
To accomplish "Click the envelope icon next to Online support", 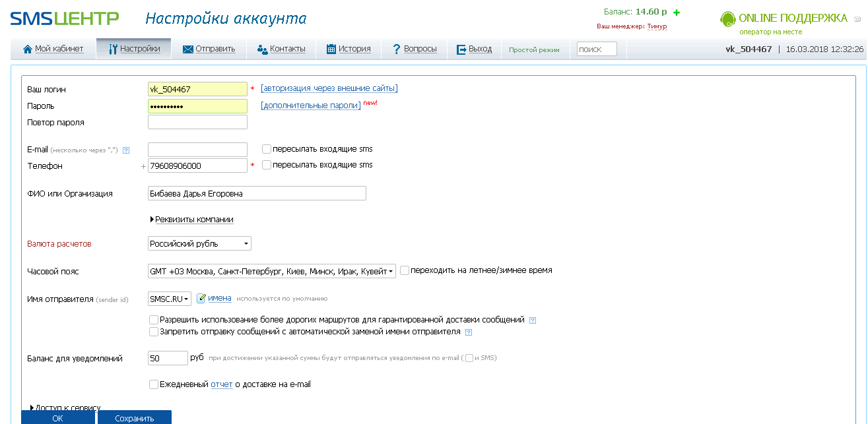I will click(x=857, y=19).
